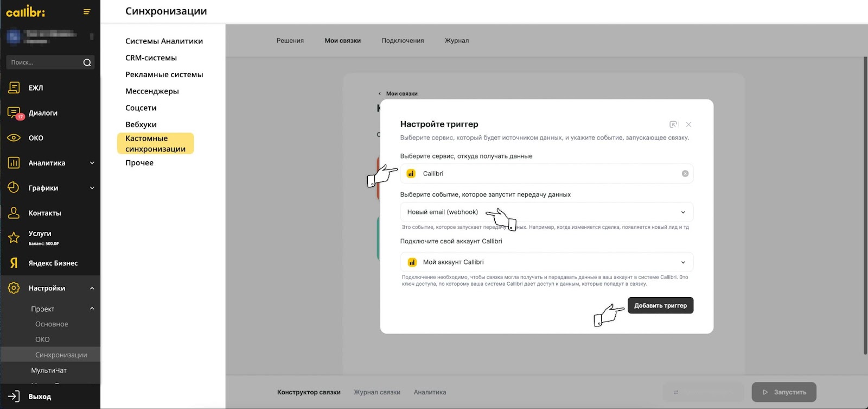Open Основное under Проект
The width and height of the screenshot is (868, 409).
(x=52, y=324)
